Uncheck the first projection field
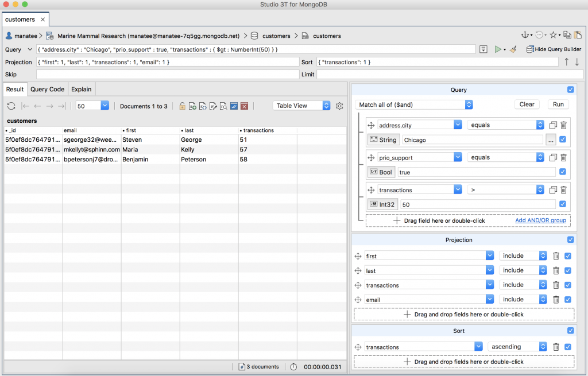 568,256
